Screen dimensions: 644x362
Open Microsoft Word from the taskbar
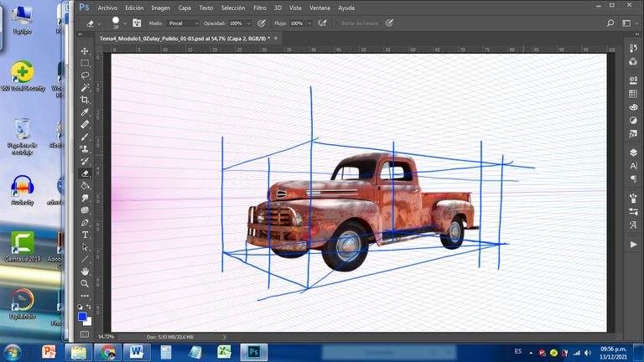pos(135,351)
